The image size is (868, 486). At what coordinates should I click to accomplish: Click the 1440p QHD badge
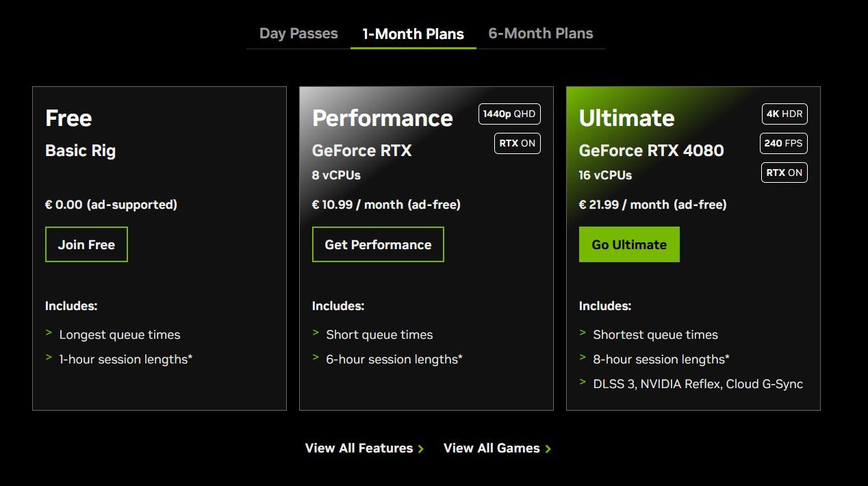pyautogui.click(x=509, y=114)
